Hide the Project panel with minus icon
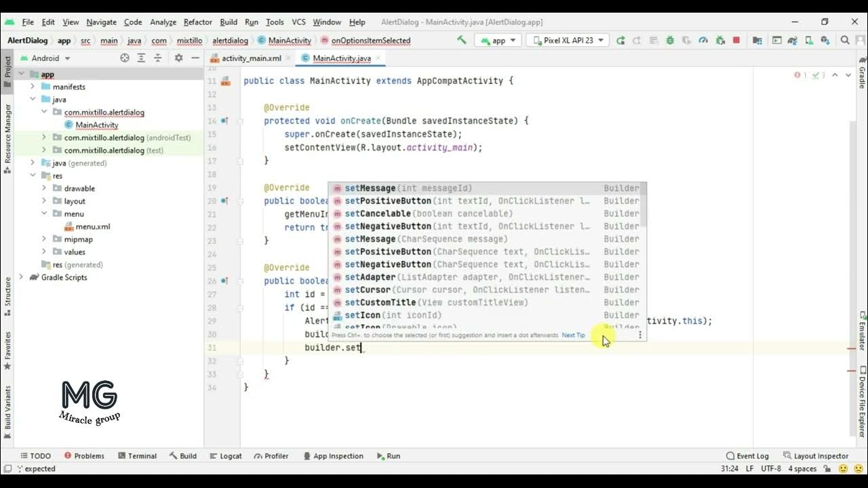Viewport: 868px width, 488px height. pyautogui.click(x=195, y=58)
